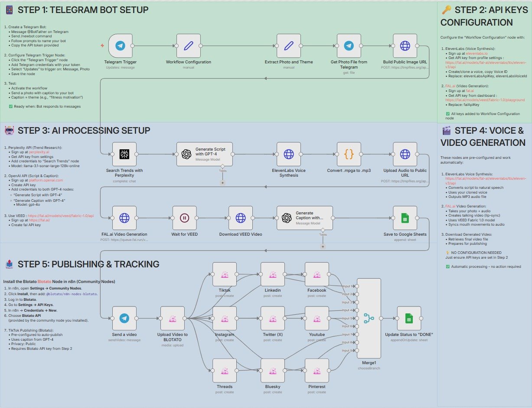Open the Wait for VEED node
Screen dimensions: 532x408
(184, 218)
